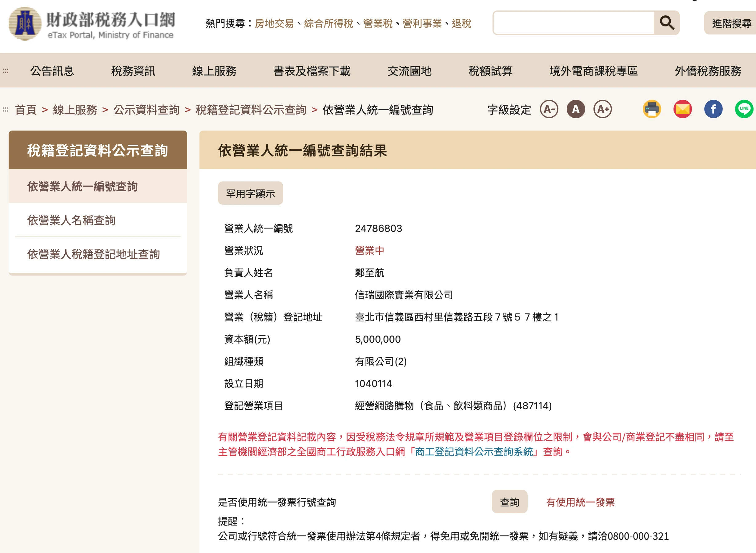Click the company name 信瑞國際實業有限公司

404,295
